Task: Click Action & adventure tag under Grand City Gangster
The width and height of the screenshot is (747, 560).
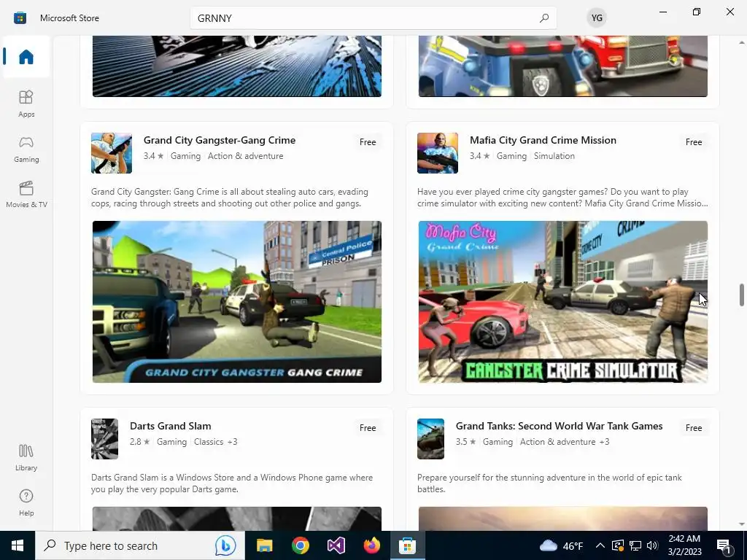Action: click(245, 156)
